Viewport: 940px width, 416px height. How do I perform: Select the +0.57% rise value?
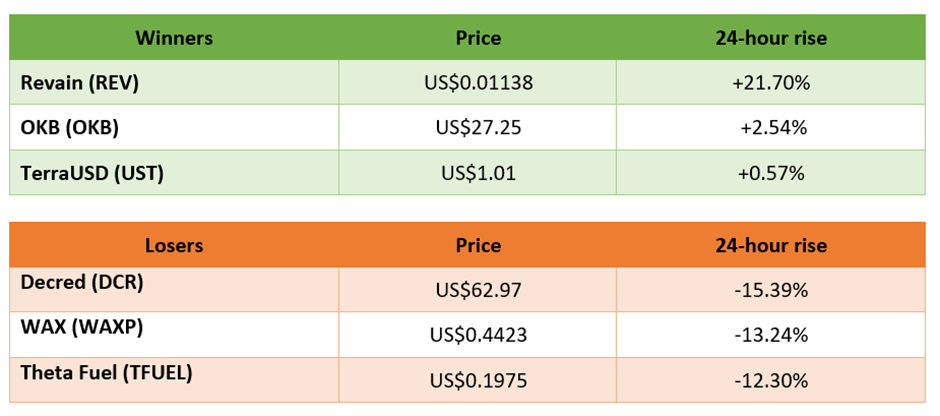(x=770, y=173)
